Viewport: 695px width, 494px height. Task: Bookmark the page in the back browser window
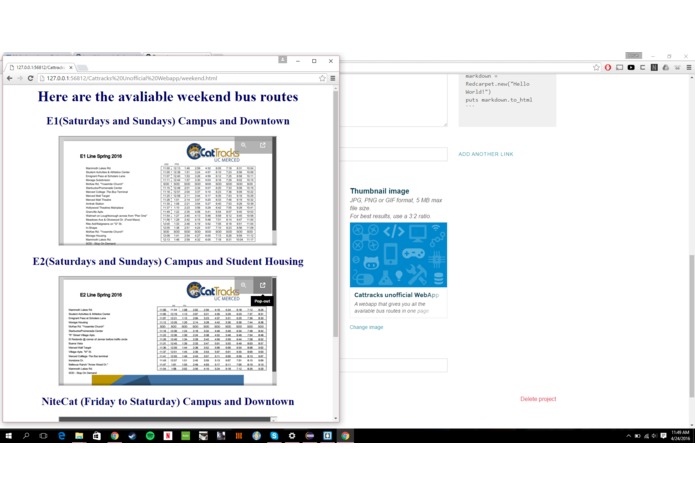click(x=596, y=67)
